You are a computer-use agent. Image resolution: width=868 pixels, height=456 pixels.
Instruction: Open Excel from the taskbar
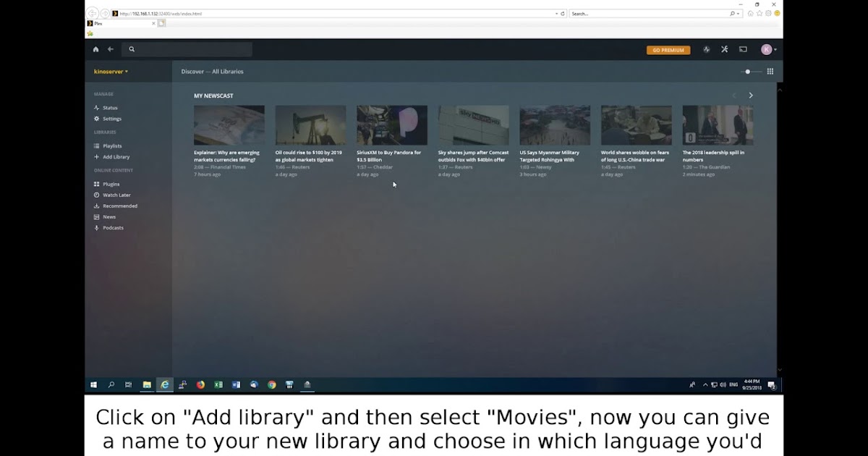[218, 385]
